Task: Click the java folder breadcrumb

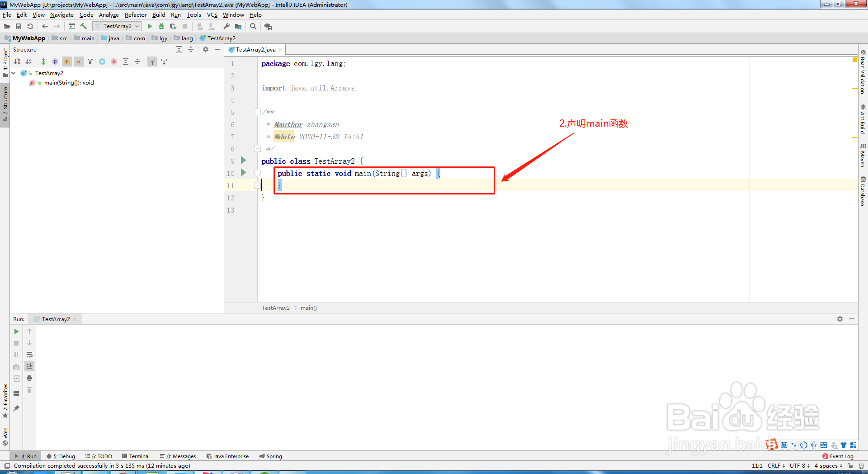Action: pyautogui.click(x=110, y=38)
